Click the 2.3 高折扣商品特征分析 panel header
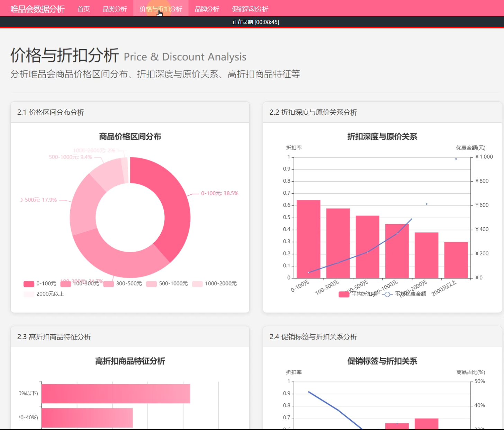The height and width of the screenshot is (430, 504). coord(130,337)
